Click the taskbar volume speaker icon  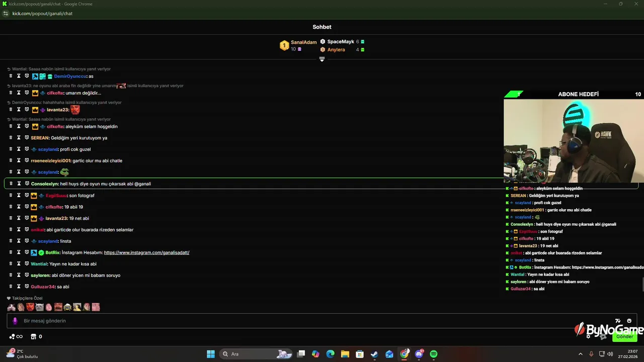tap(611, 354)
